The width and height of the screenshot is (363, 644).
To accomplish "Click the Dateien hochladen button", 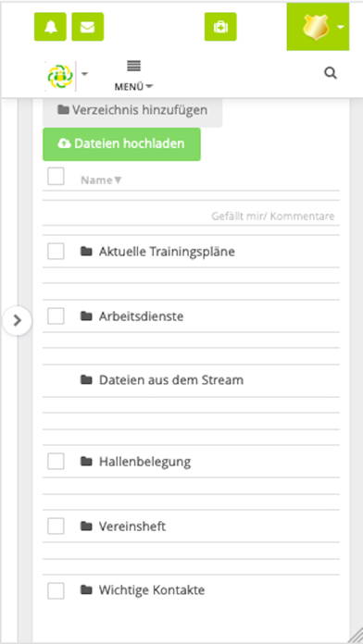I will tap(121, 144).
